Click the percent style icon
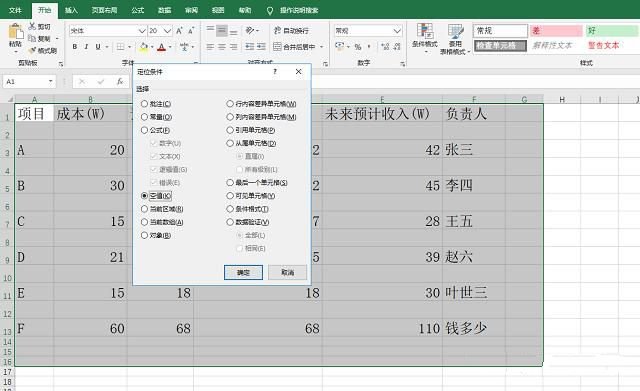The width and height of the screenshot is (640, 391). click(x=358, y=47)
